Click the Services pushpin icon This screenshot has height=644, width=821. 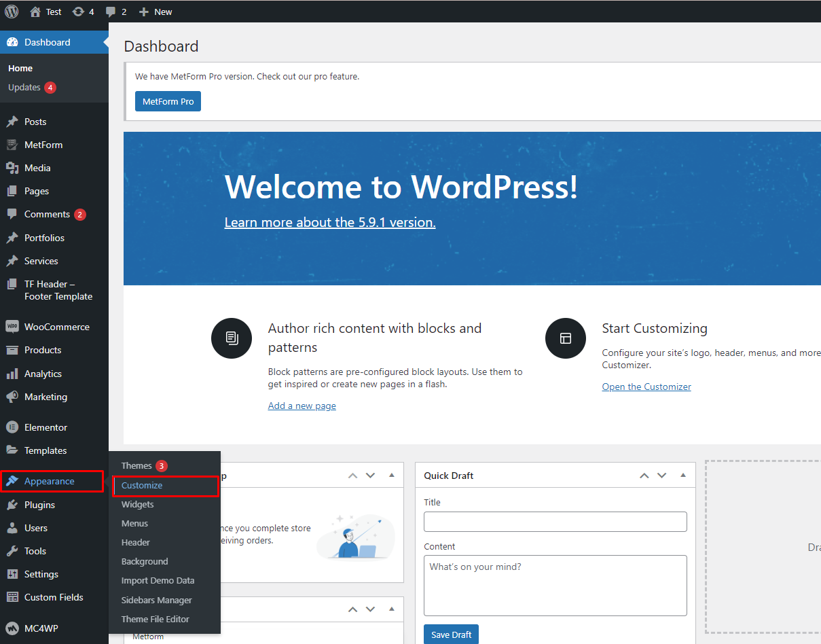[x=12, y=261]
